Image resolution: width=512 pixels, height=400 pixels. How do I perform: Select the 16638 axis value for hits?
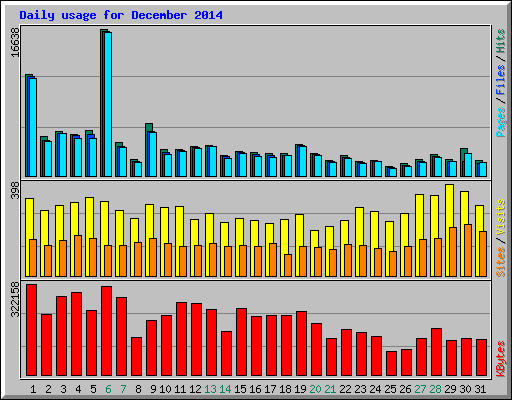pos(15,42)
